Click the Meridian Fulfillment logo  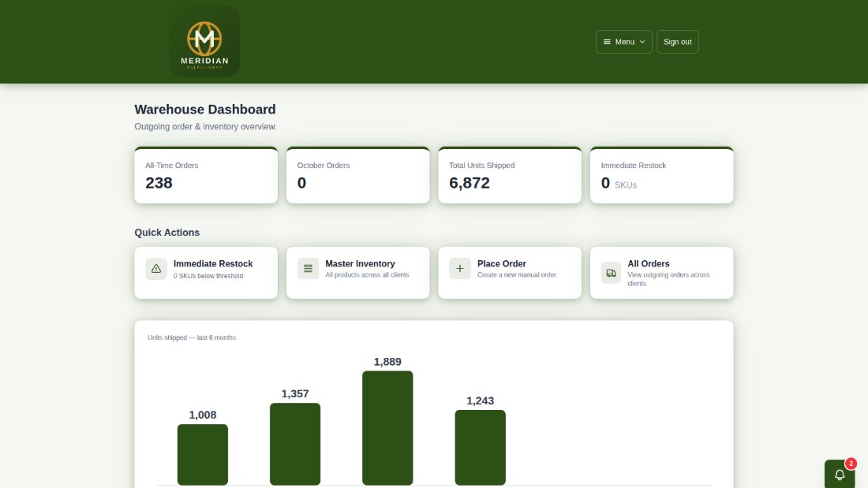tap(204, 42)
